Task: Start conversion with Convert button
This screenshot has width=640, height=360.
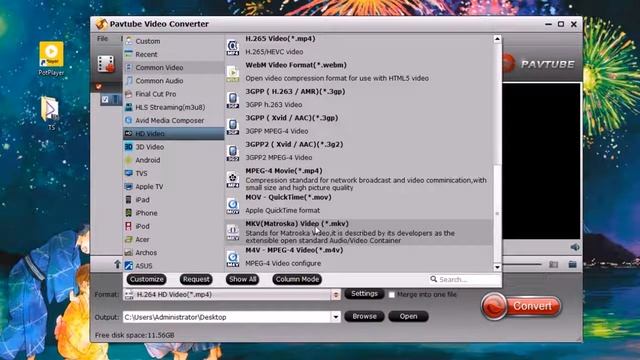Action: [x=521, y=306]
